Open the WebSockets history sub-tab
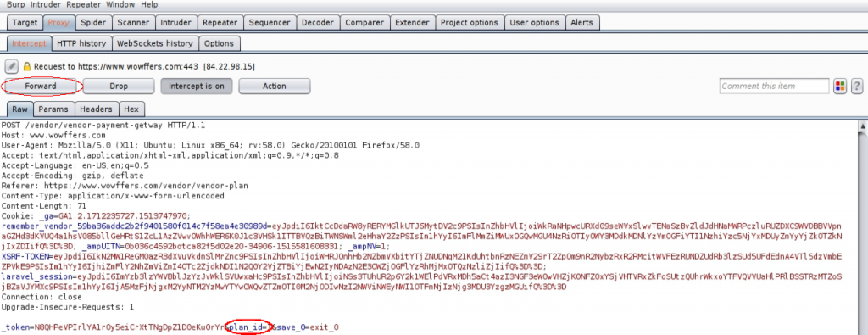The width and height of the screenshot is (868, 335). click(x=155, y=43)
